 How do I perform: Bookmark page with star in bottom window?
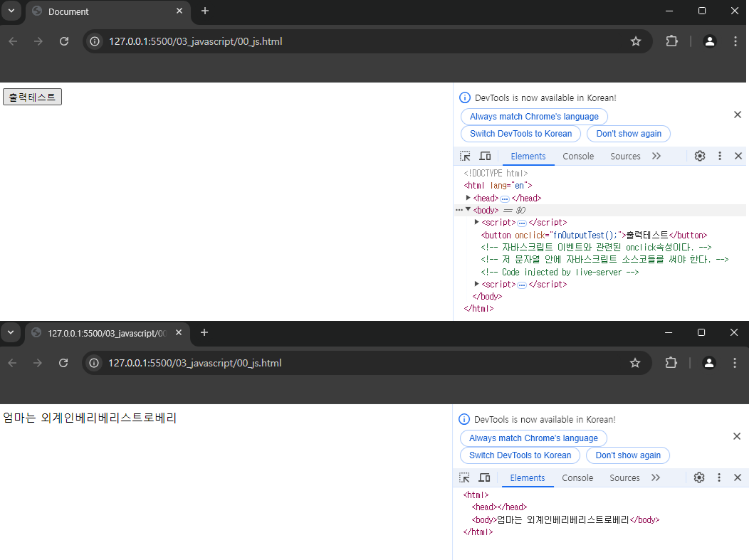click(x=635, y=364)
